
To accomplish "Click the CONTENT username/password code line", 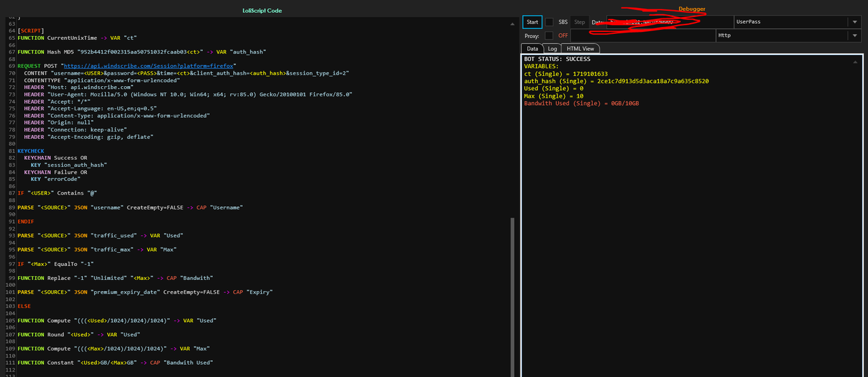I will point(186,73).
